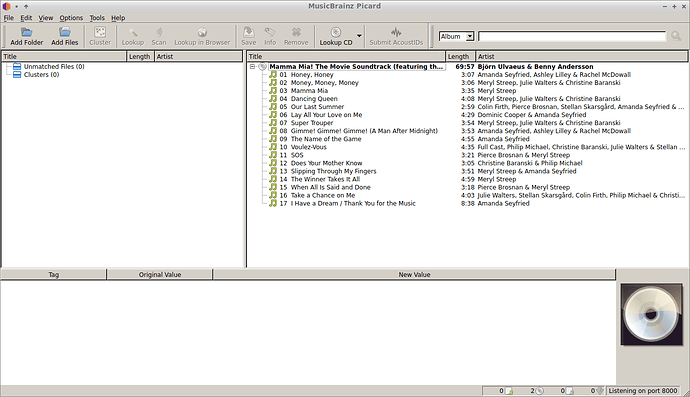The width and height of the screenshot is (690, 397).
Task: Click the Cluster toolbar icon
Action: (100, 32)
